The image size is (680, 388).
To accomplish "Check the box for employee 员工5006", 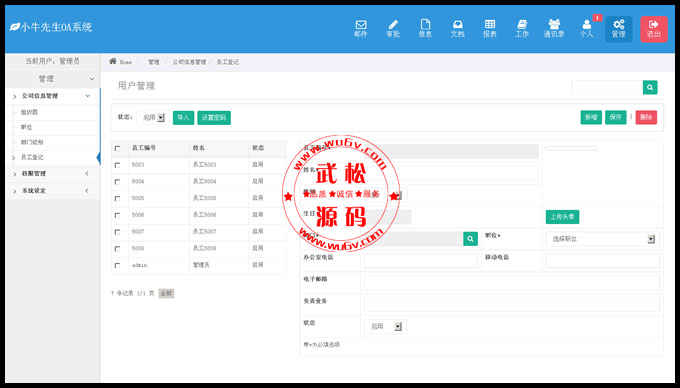I will [x=117, y=215].
